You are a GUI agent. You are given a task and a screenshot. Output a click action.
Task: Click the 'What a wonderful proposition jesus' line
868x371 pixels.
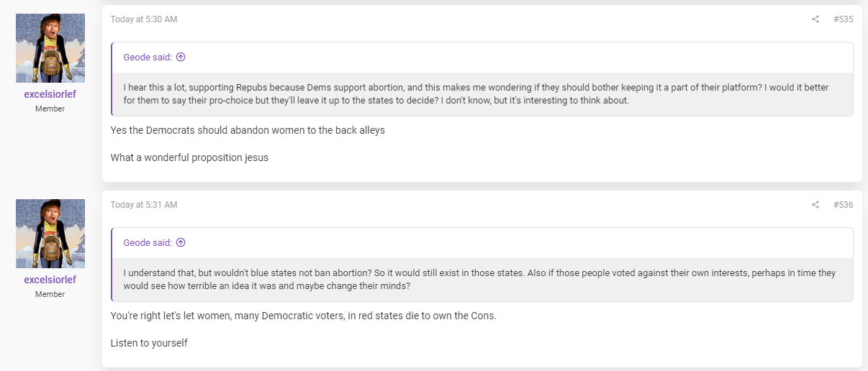pyautogui.click(x=189, y=157)
